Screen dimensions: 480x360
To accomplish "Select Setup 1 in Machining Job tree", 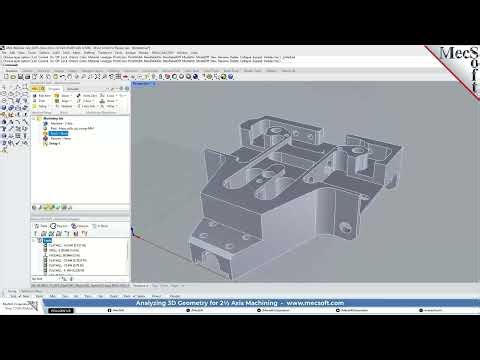I will [x=52, y=143].
